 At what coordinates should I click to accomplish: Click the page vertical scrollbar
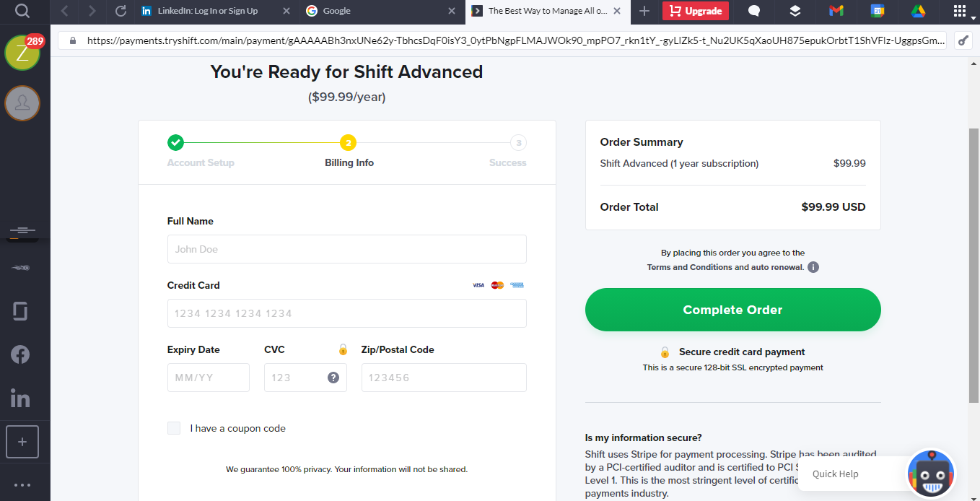click(974, 266)
